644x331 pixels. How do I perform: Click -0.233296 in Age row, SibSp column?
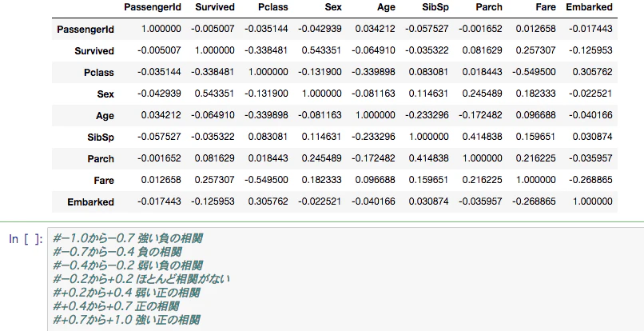pos(427,114)
